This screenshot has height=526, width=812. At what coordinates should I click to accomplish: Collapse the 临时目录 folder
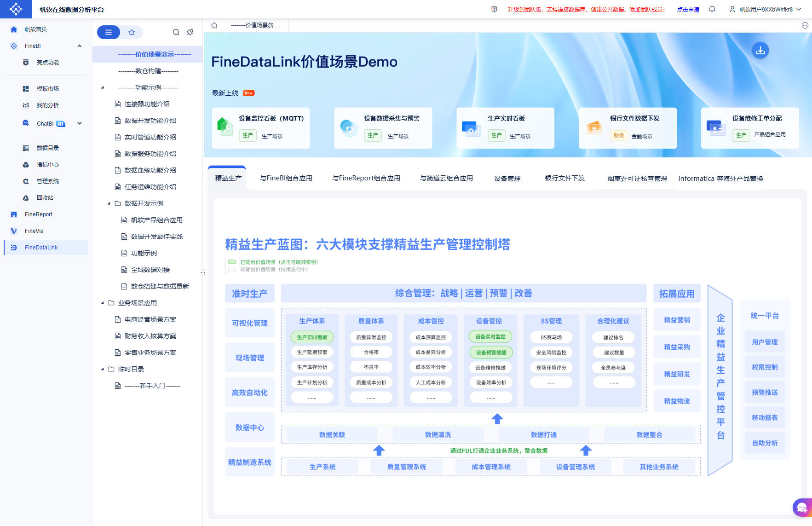(x=103, y=369)
